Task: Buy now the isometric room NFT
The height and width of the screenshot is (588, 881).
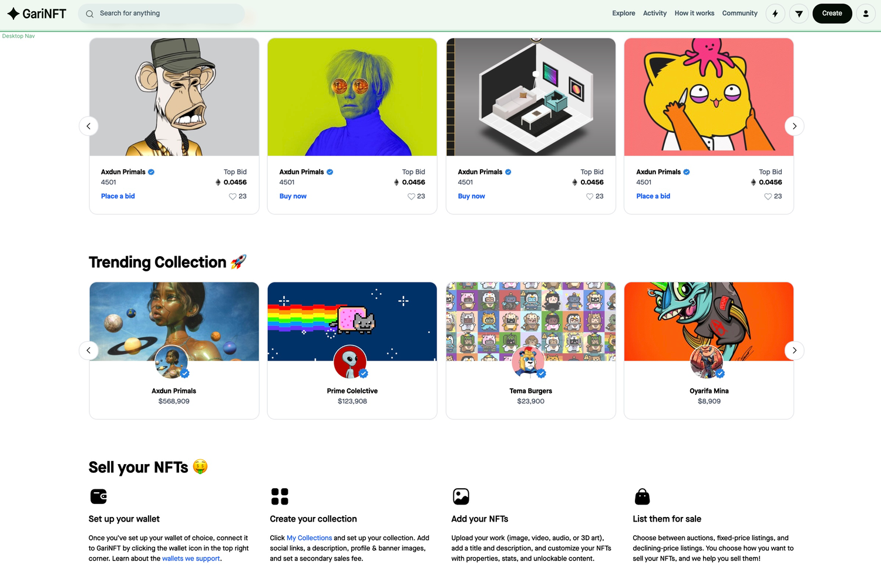Action: click(472, 196)
